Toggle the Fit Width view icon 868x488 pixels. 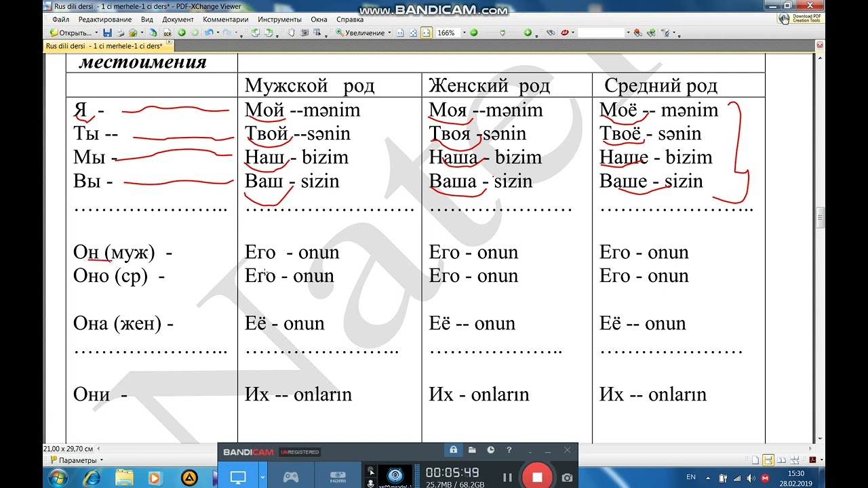427,33
